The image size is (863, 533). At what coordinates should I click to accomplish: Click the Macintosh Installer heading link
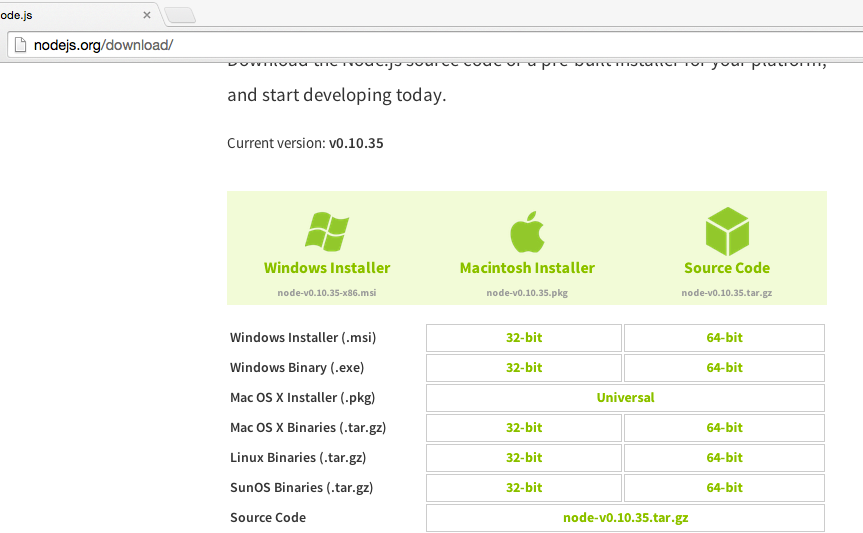(x=527, y=268)
